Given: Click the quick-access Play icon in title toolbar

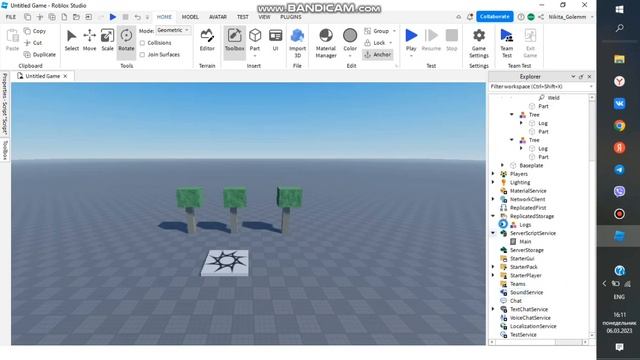Looking at the screenshot, I should (113, 17).
